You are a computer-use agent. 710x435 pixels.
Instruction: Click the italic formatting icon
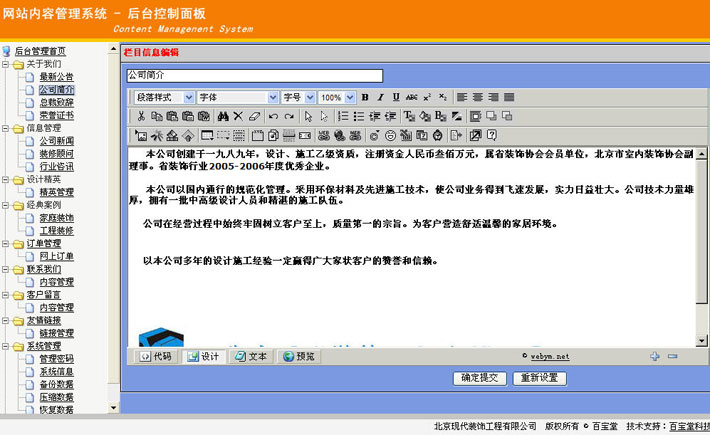pos(381,97)
